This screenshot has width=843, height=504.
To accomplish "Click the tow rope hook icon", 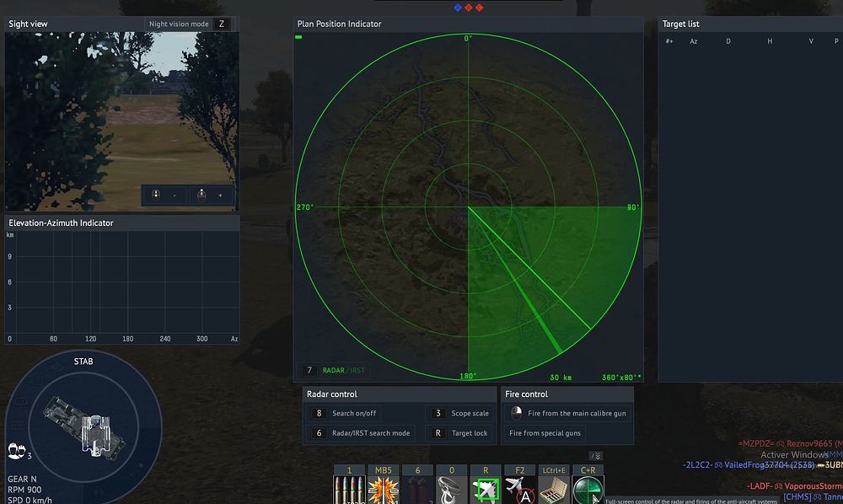I will [451, 490].
